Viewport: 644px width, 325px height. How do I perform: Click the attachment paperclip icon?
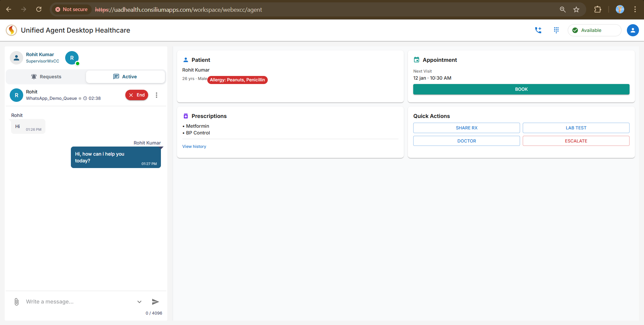pos(16,302)
